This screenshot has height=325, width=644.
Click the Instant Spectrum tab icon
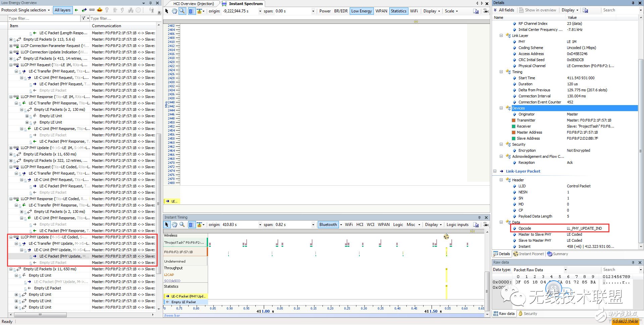tap(224, 4)
